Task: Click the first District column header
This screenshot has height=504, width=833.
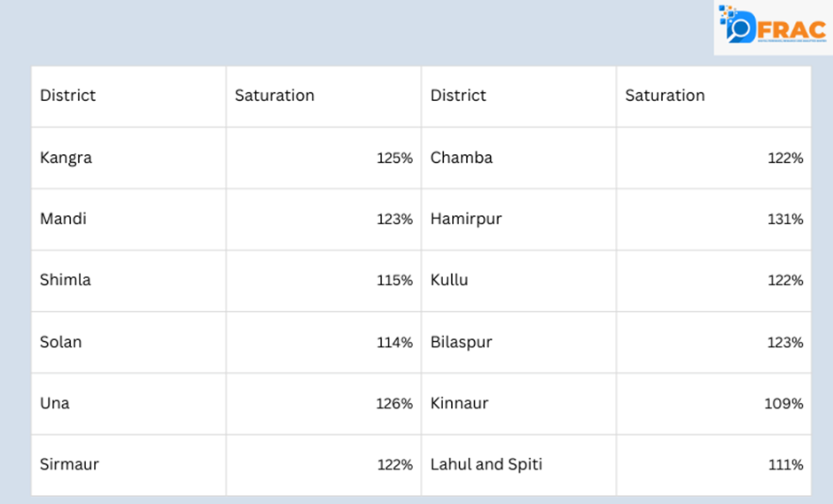Action: [x=68, y=96]
